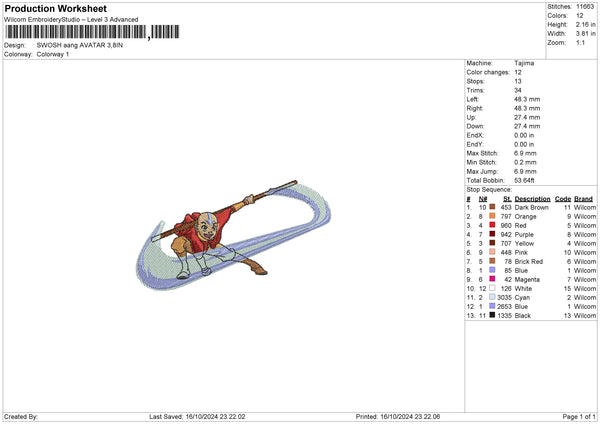This screenshot has width=600, height=424.
Task: Click the Left value '48.3 mm'
Action: pos(527,99)
